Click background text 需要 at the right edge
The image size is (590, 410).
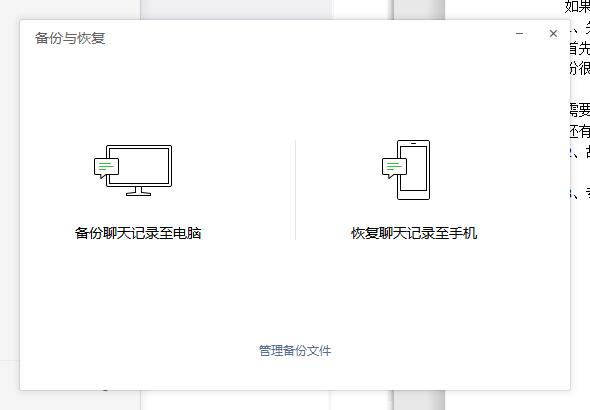click(580, 110)
